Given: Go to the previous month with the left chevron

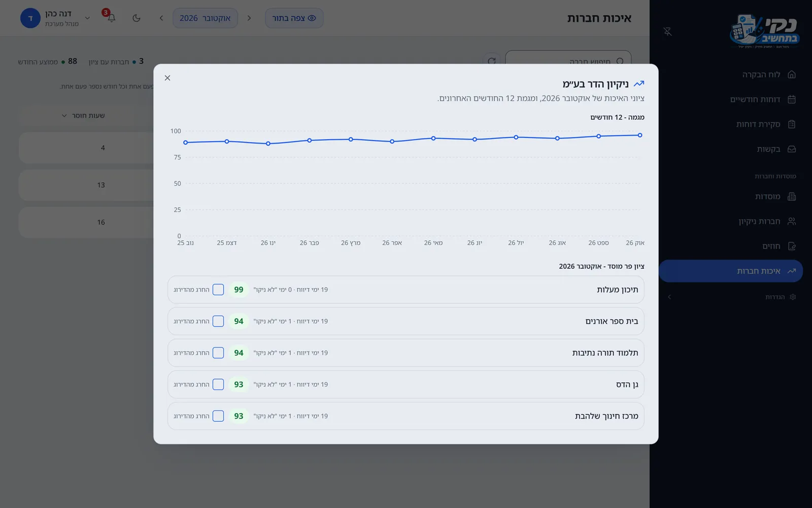Looking at the screenshot, I should [x=161, y=18].
